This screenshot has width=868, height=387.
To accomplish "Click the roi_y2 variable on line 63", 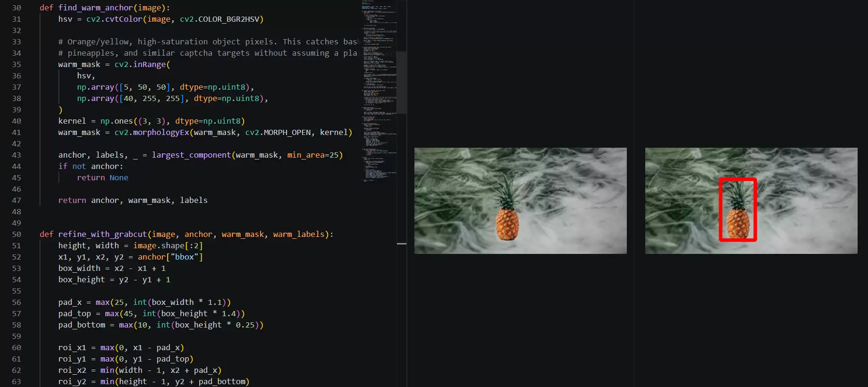I will coord(72,381).
